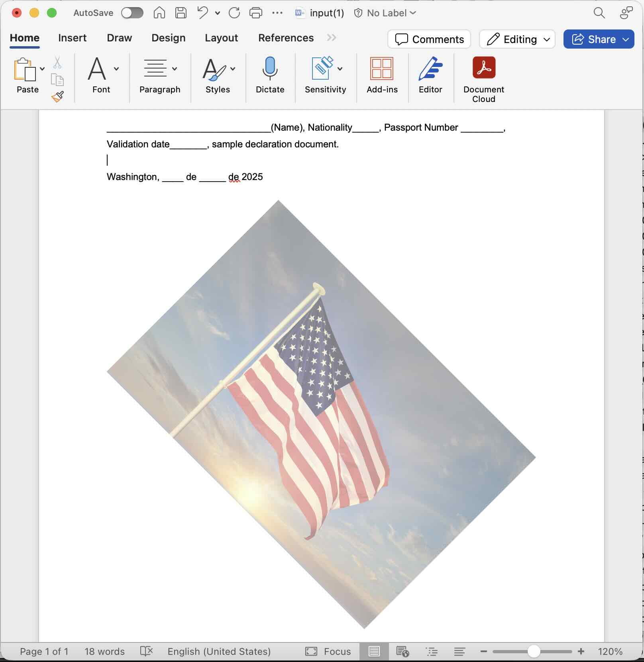
Task: Switch to the Insert tab
Action: pyautogui.click(x=72, y=38)
